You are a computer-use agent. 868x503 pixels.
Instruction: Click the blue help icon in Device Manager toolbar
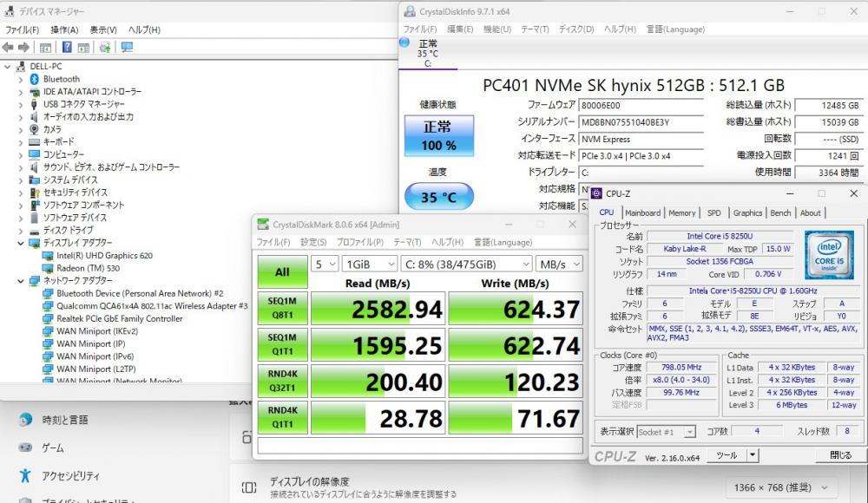66,47
